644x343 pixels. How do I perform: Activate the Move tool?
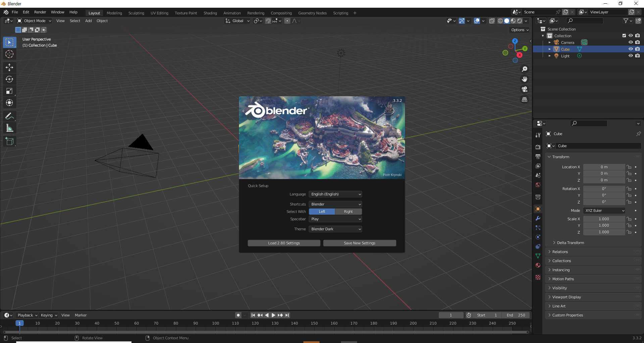click(9, 67)
